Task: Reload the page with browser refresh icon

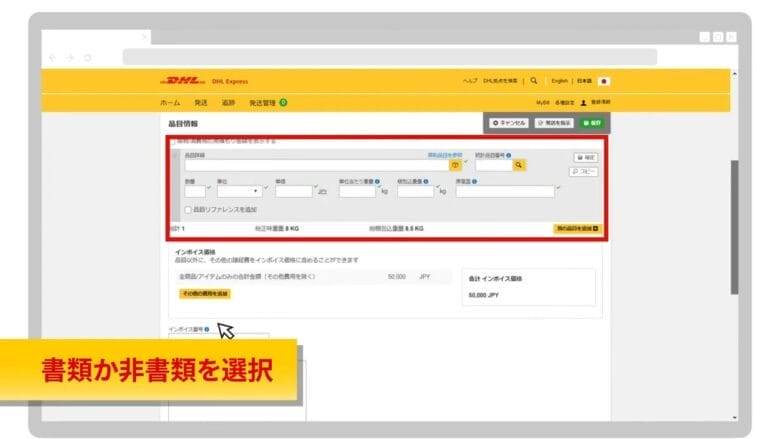Action: click(88, 58)
